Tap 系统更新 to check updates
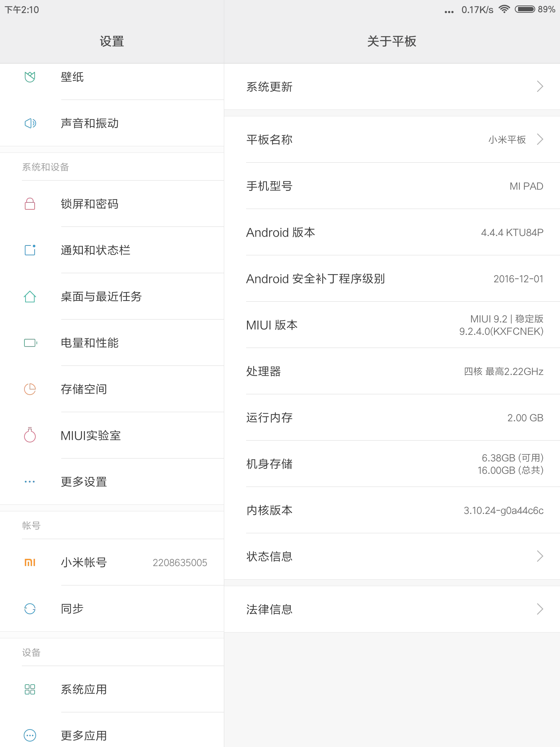560x747 pixels. pyautogui.click(x=392, y=86)
